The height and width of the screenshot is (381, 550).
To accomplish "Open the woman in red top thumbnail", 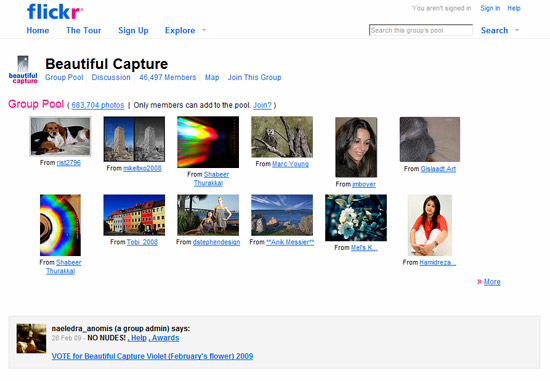I will point(430,225).
